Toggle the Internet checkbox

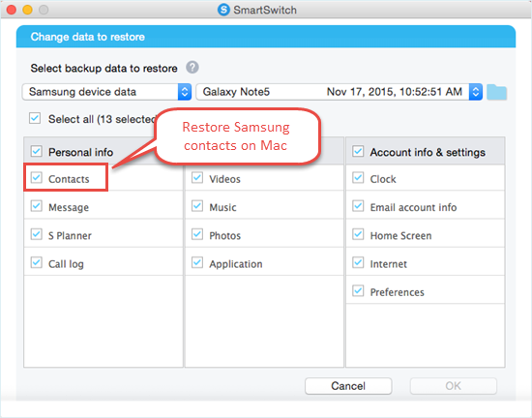[358, 262]
